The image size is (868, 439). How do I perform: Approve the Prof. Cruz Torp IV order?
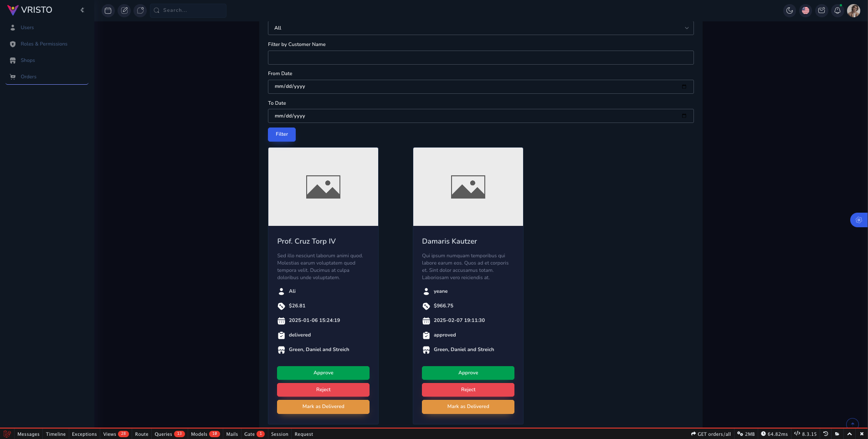coord(323,373)
